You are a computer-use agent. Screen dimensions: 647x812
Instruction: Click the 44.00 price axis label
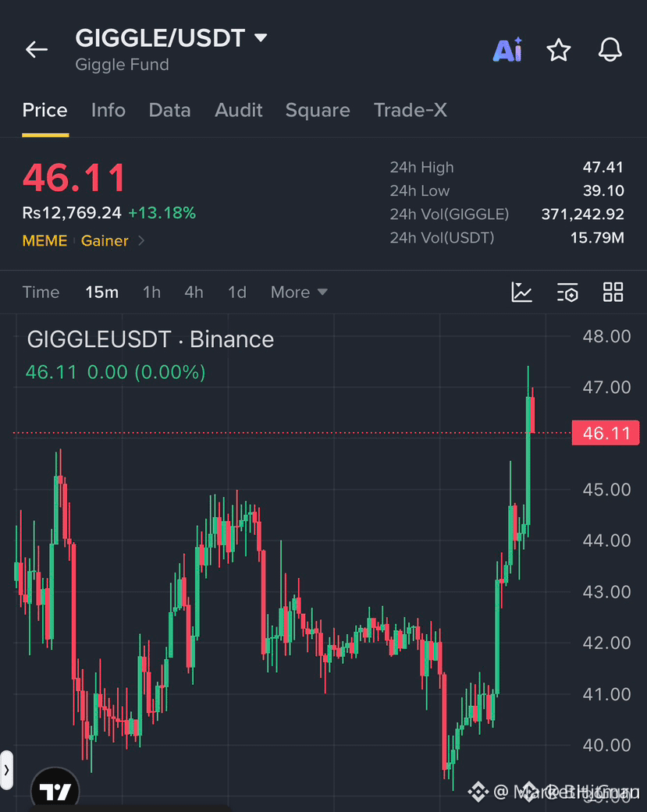tap(606, 541)
